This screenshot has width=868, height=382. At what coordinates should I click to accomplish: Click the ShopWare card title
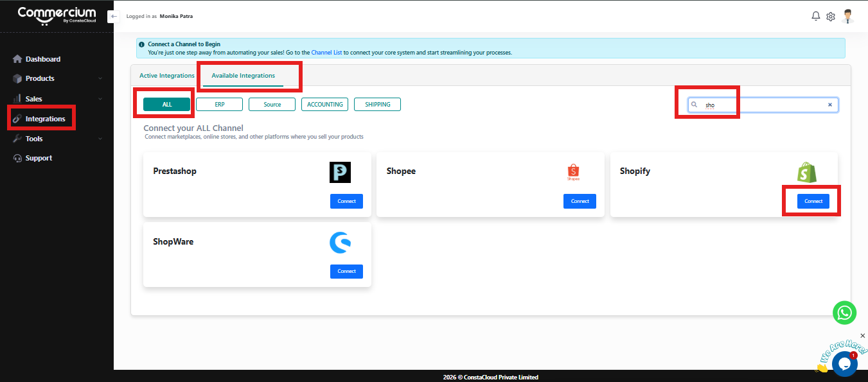(173, 242)
